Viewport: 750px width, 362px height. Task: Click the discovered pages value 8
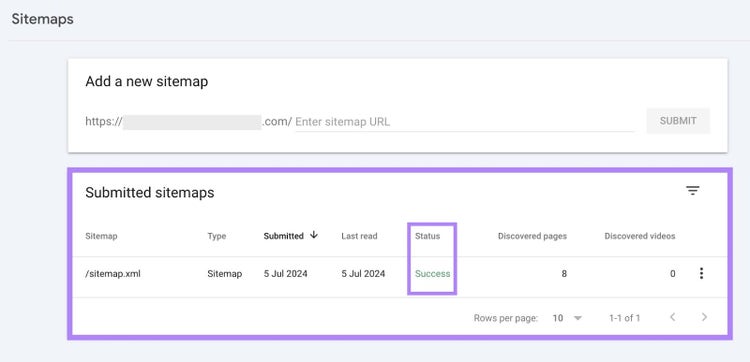click(x=564, y=274)
